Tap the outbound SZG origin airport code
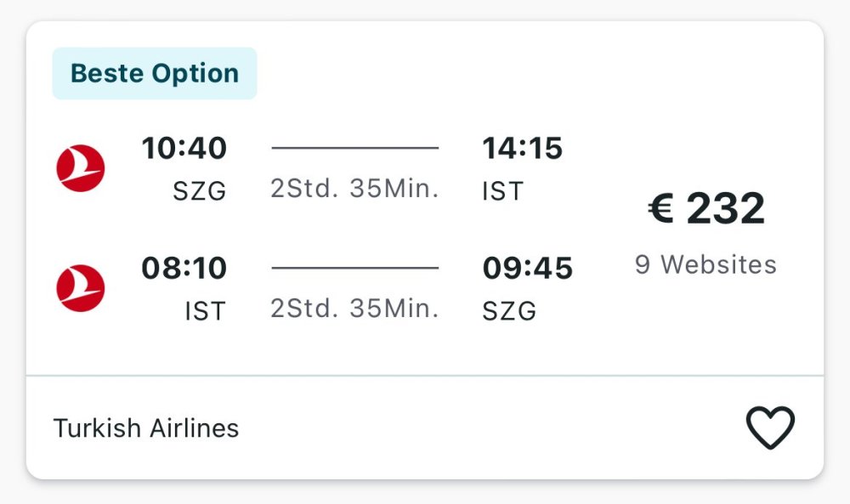Image resolution: width=850 pixels, height=504 pixels. point(200,192)
